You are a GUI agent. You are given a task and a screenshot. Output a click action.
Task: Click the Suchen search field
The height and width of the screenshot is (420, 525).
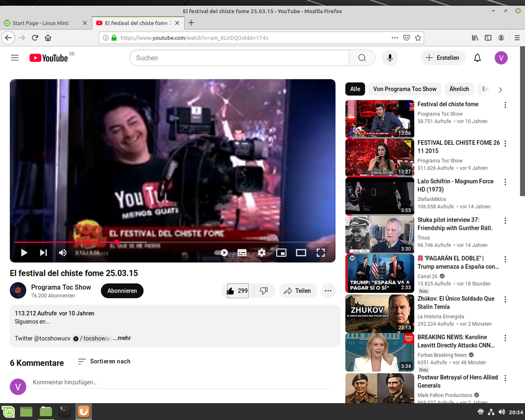[x=239, y=58]
